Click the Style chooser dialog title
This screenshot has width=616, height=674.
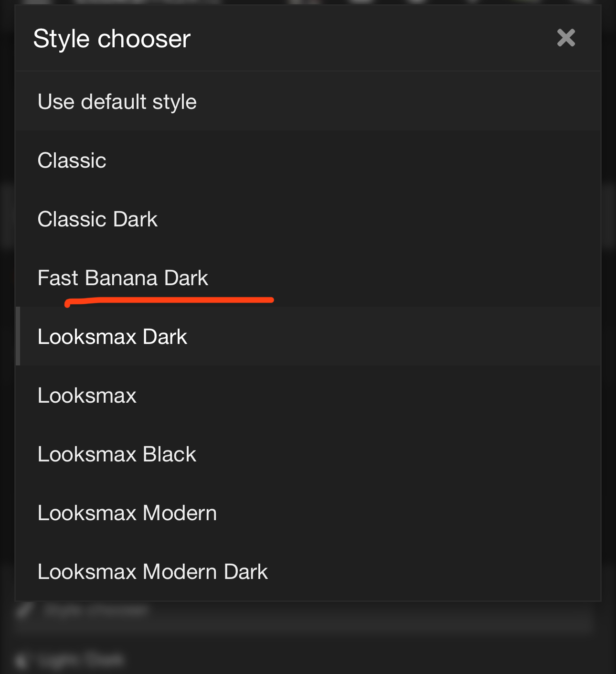coord(112,39)
